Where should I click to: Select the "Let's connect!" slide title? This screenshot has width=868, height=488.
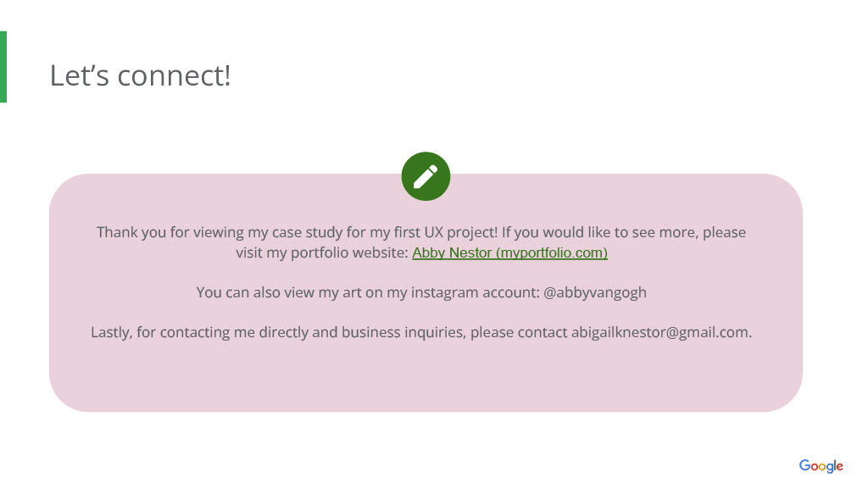click(x=140, y=75)
